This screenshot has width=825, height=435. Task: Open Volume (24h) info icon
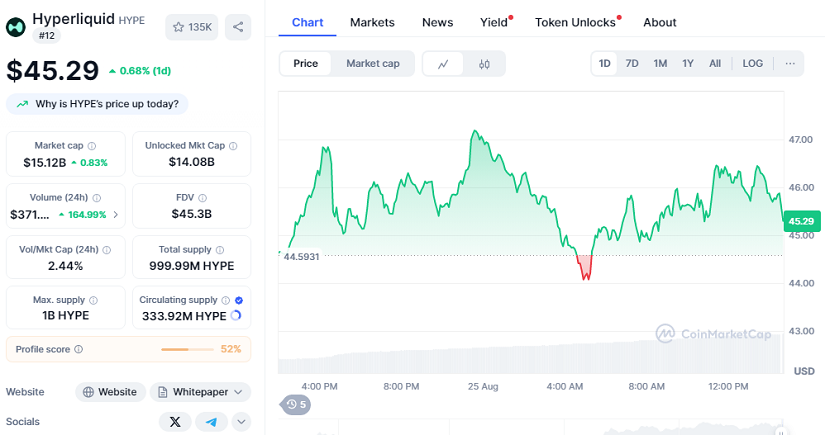tap(96, 198)
